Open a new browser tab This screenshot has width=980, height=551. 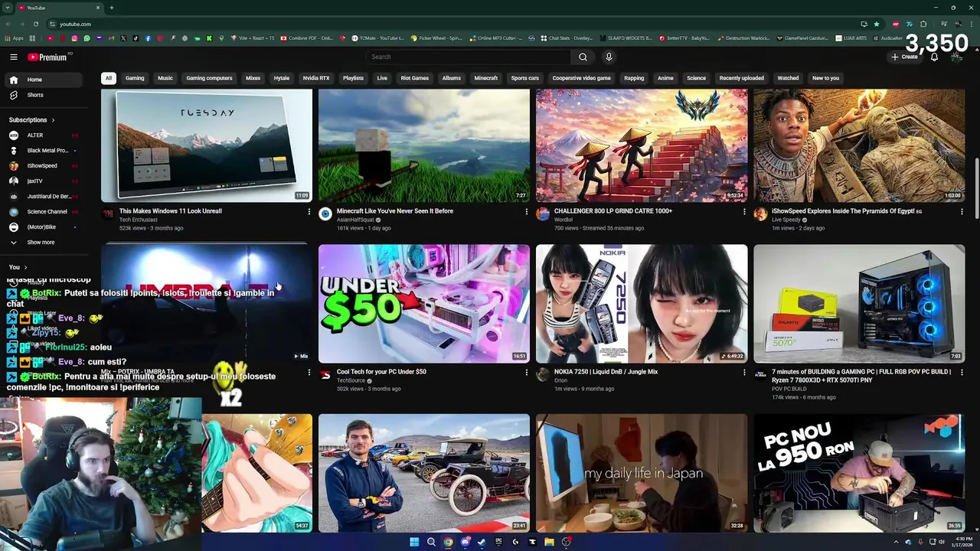[x=112, y=8]
